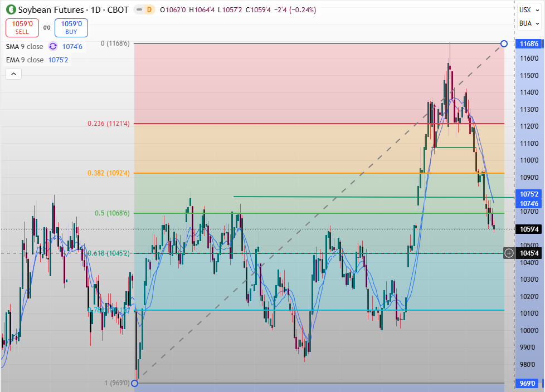This screenshot has width=545, height=392.
Task: Click the SMA refresh cycle icon
Action: [x=53, y=47]
